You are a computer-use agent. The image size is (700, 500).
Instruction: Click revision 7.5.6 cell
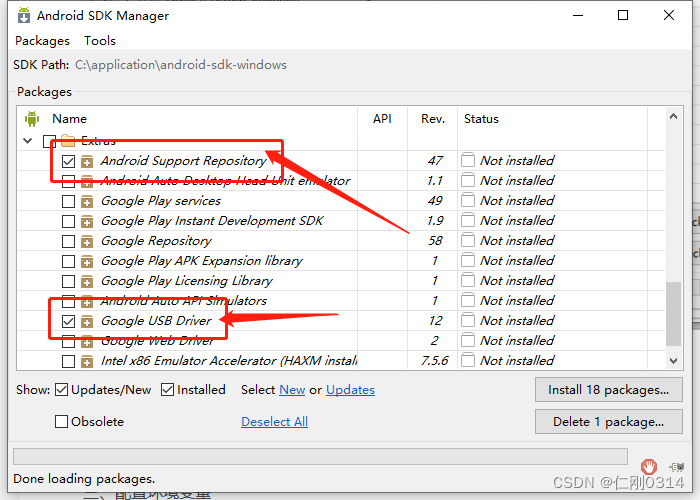tap(434, 360)
